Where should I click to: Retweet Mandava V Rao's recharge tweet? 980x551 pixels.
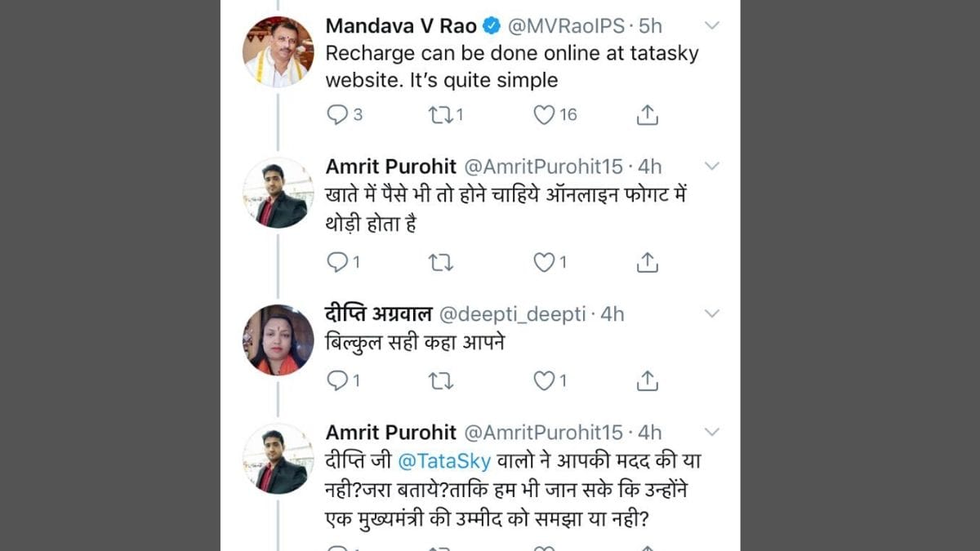[439, 115]
